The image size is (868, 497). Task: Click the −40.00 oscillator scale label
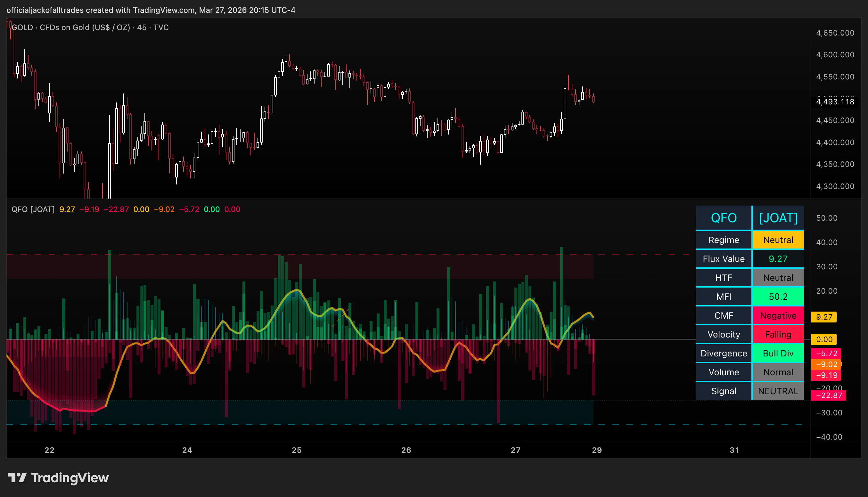[829, 437]
